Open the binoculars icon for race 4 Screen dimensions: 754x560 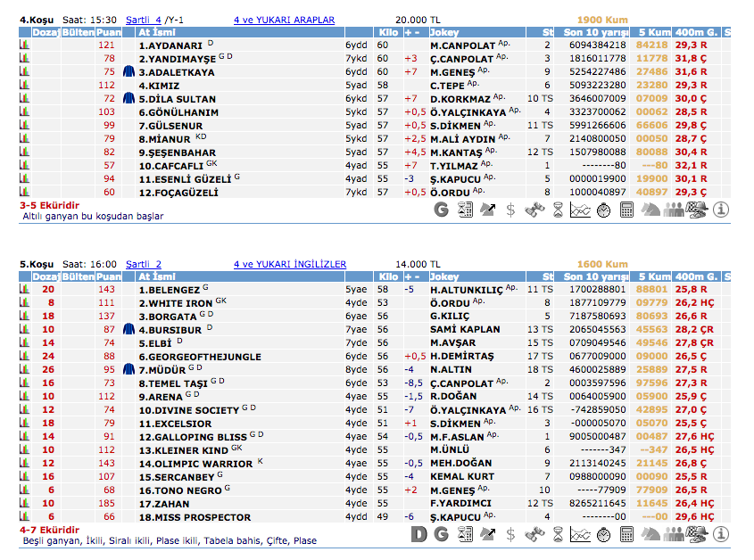point(534,210)
